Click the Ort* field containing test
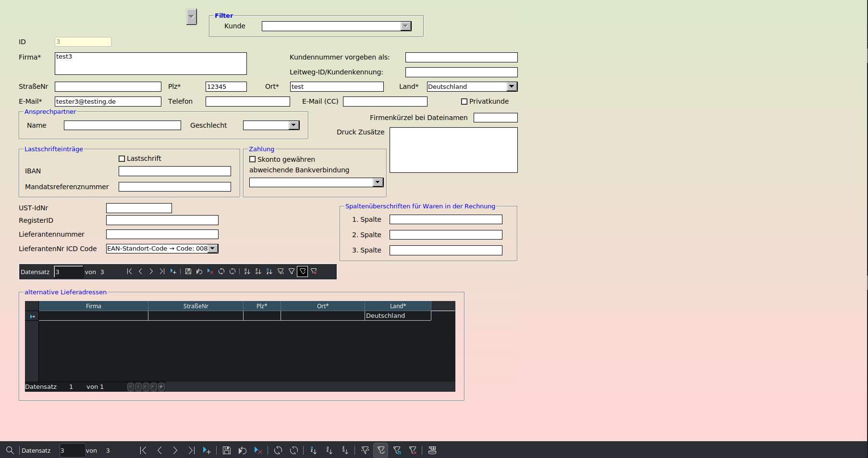This screenshot has width=868, height=458. click(x=337, y=87)
